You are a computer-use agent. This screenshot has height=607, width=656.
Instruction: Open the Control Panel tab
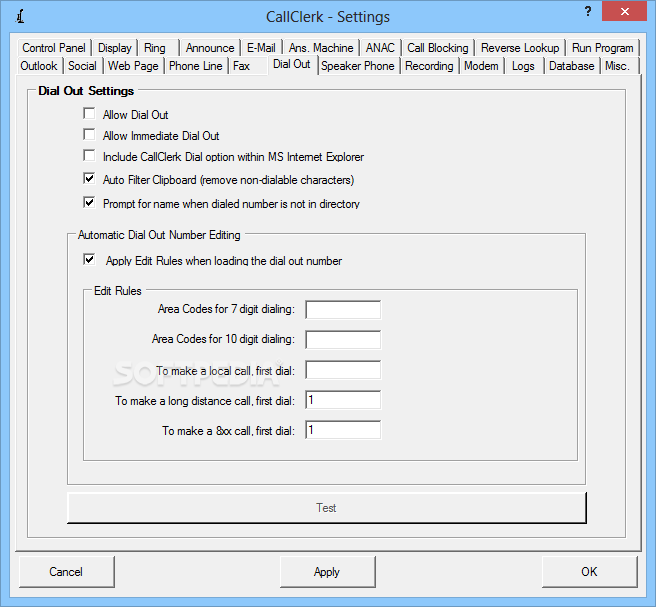coord(54,48)
